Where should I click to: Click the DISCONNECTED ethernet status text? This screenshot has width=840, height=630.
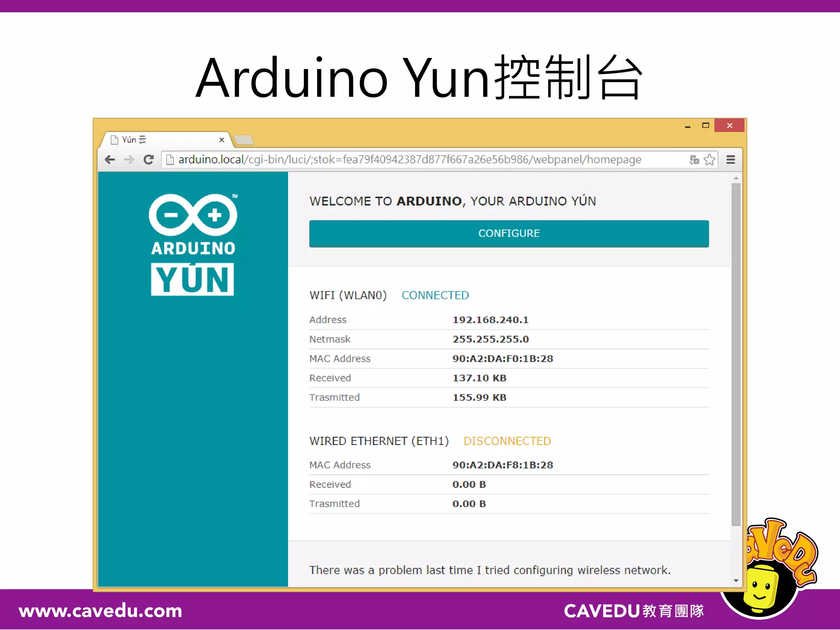(x=507, y=441)
